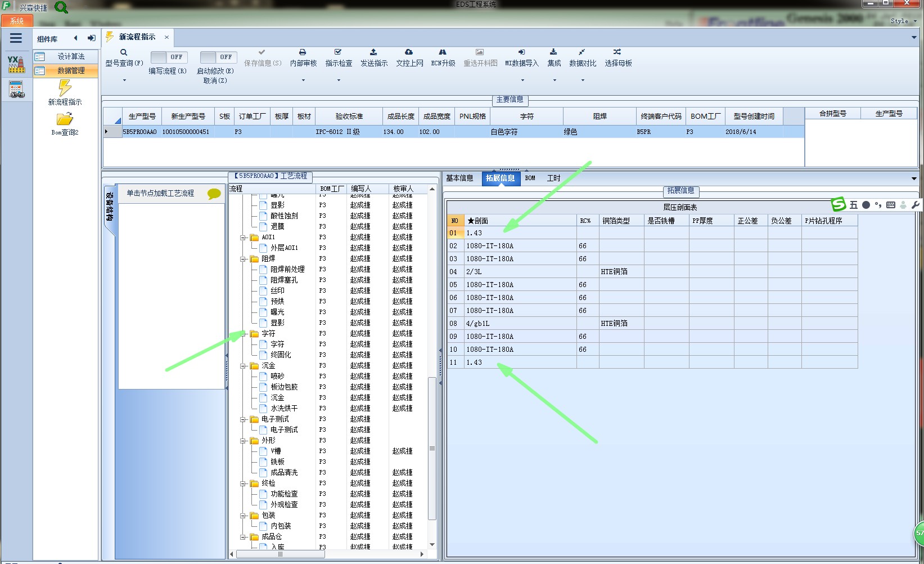Screen dimensions: 924x564
Task: Click the 设备结构 vertical side tab
Action: click(x=109, y=207)
